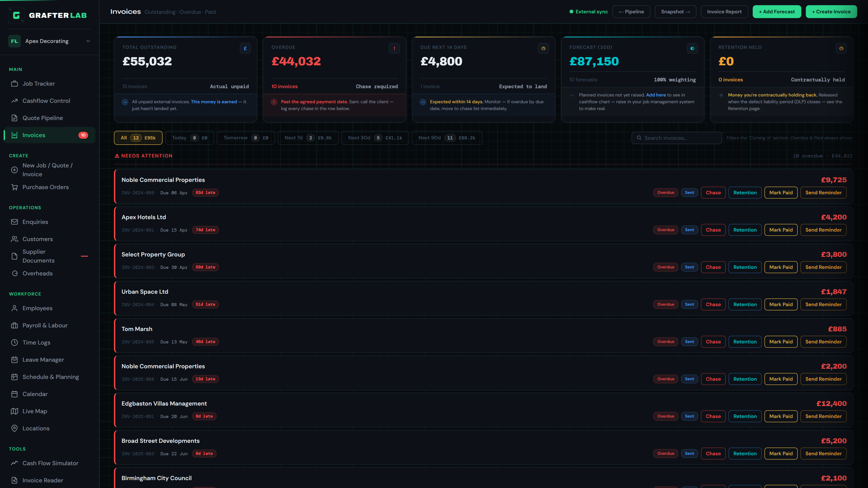
Task: Click Sent badge on Tom Marsh row
Action: coord(689,342)
